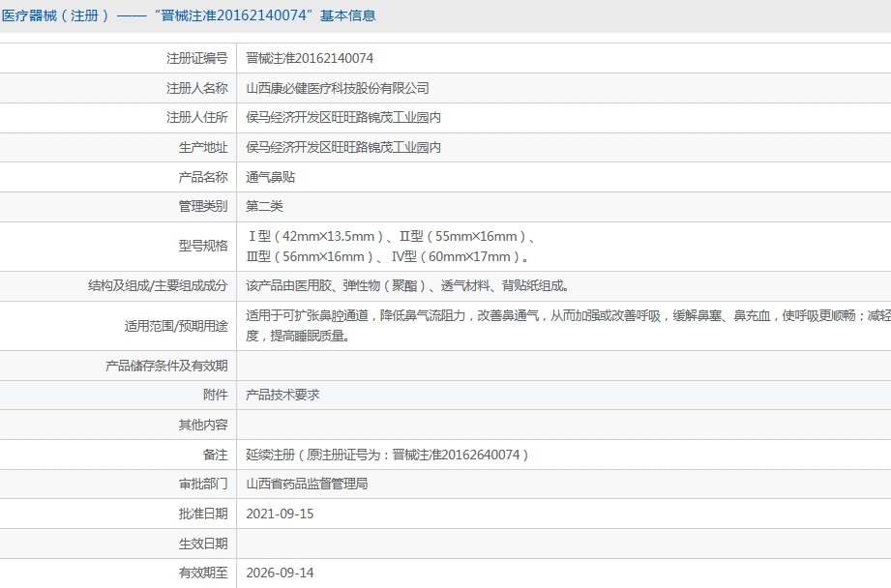The image size is (891, 588).
Task: Click the expiry date 2026-09-14
Action: [x=280, y=573]
